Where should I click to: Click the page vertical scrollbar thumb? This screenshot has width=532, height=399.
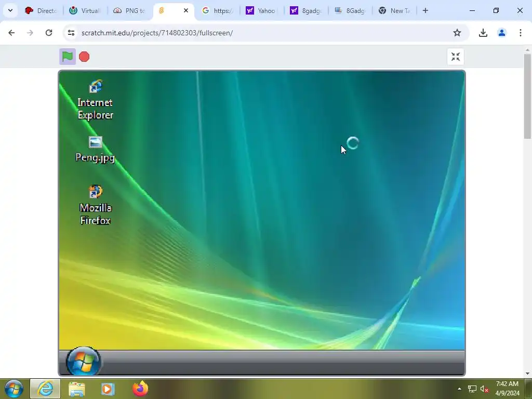point(527,96)
